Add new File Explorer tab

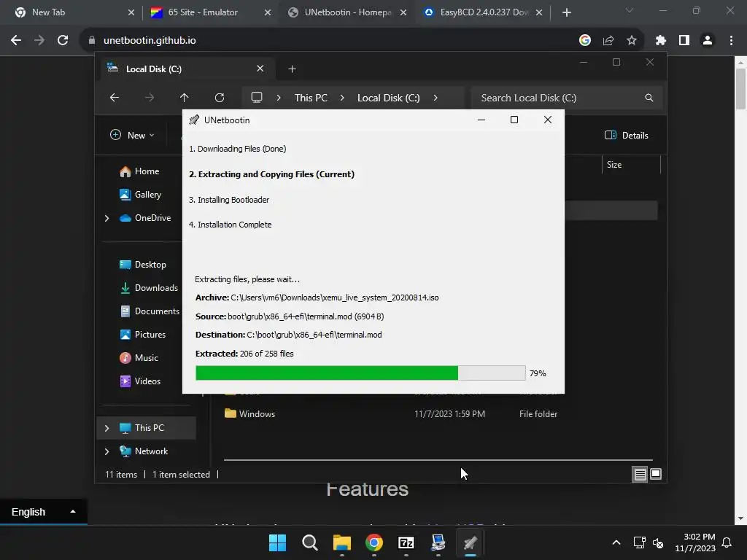coord(292,69)
